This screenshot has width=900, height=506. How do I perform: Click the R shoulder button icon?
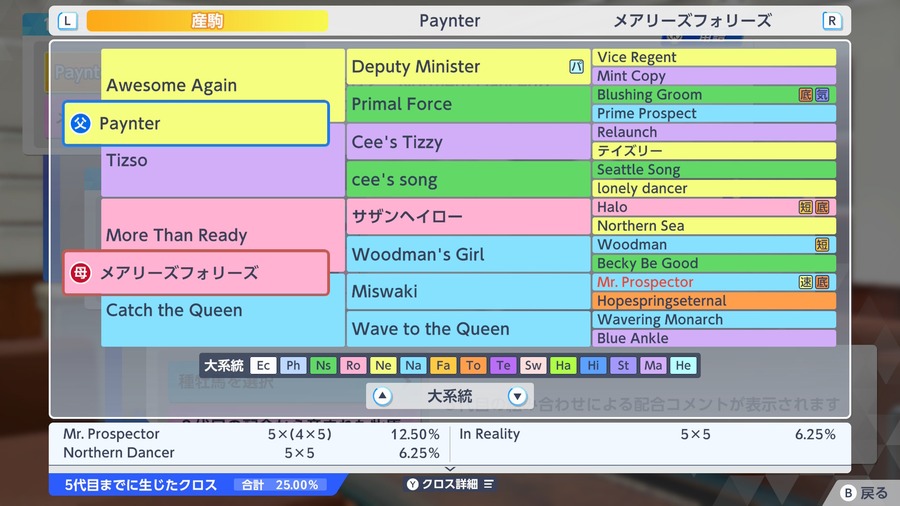(832, 21)
